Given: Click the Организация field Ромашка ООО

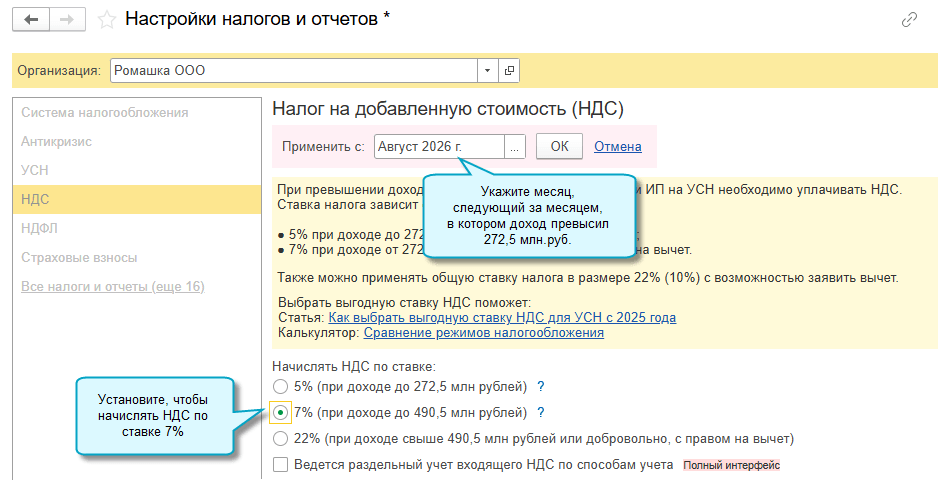Looking at the screenshot, I should (294, 71).
